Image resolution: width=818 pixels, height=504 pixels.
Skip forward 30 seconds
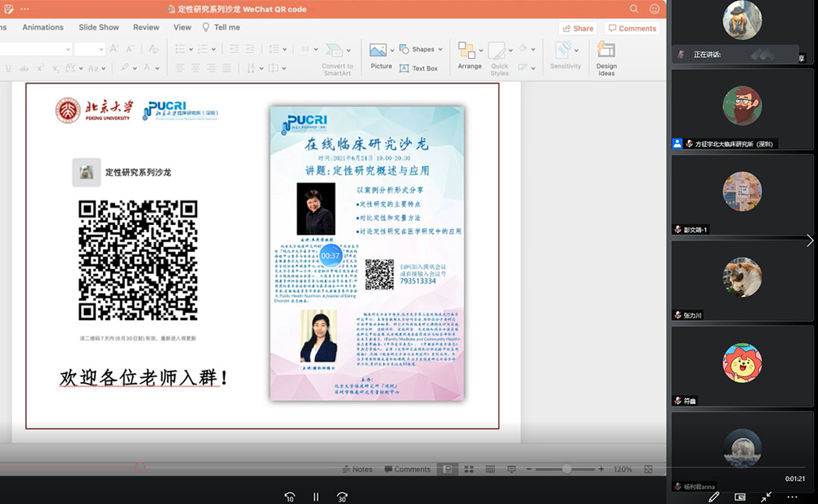[342, 497]
